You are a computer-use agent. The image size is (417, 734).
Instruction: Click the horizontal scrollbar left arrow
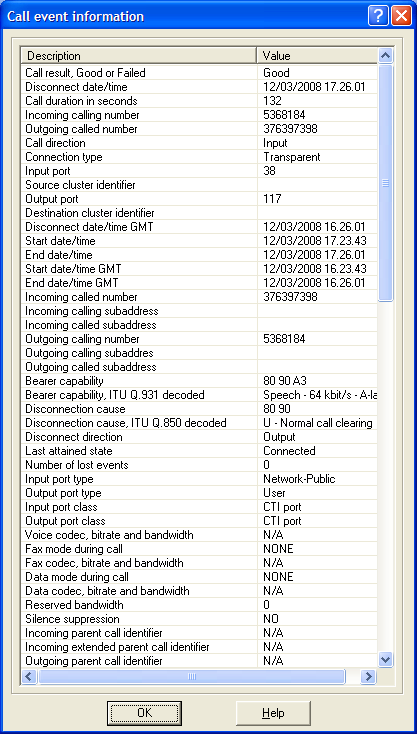[x=29, y=676]
